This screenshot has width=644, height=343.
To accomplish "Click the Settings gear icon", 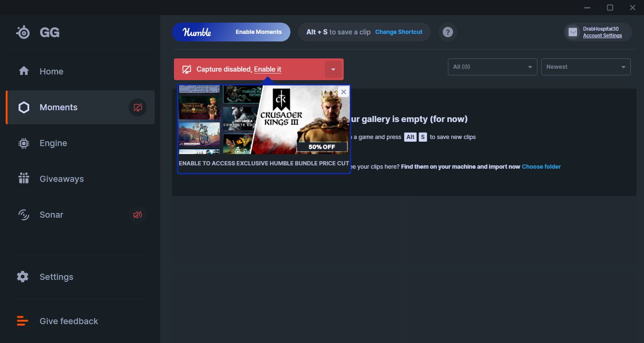I will [x=23, y=277].
